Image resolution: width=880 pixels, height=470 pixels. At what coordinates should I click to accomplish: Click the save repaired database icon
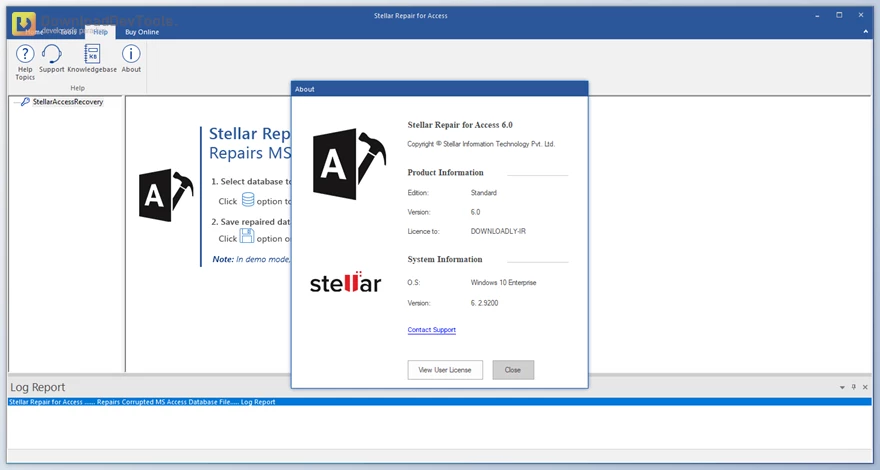(247, 236)
